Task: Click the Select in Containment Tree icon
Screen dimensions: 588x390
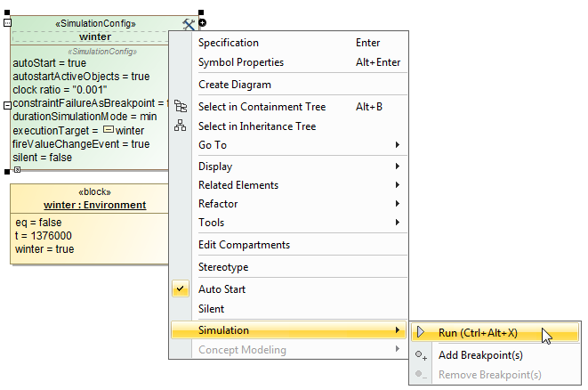Action: [181, 107]
